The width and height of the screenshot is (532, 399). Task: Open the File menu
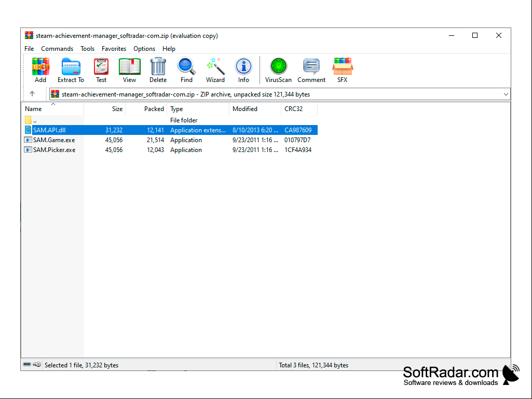click(29, 49)
